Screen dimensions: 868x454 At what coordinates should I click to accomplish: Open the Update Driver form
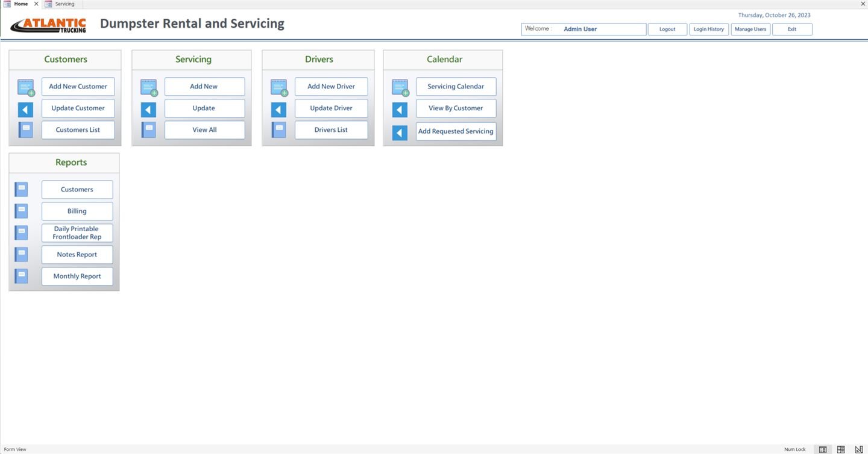pyautogui.click(x=331, y=108)
